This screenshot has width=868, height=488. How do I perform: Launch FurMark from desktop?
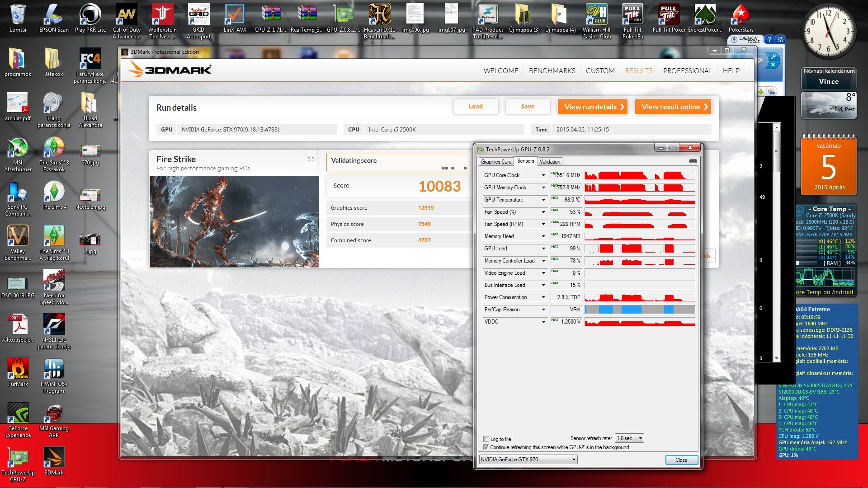click(x=18, y=372)
